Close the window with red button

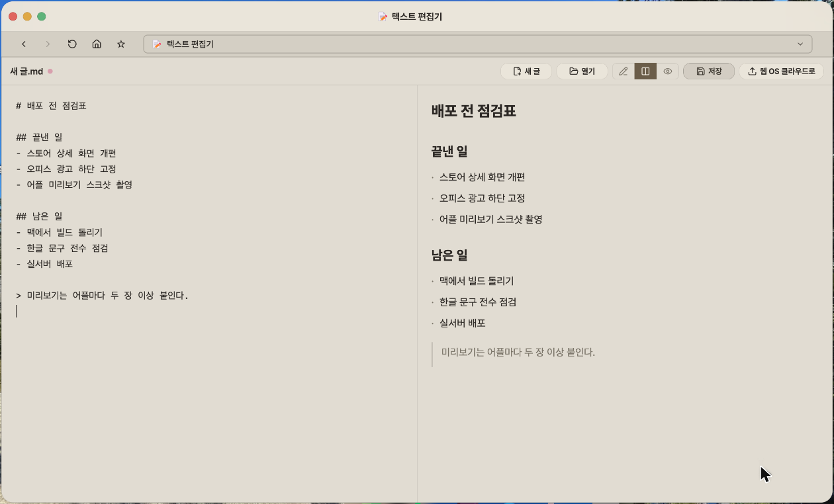13,17
